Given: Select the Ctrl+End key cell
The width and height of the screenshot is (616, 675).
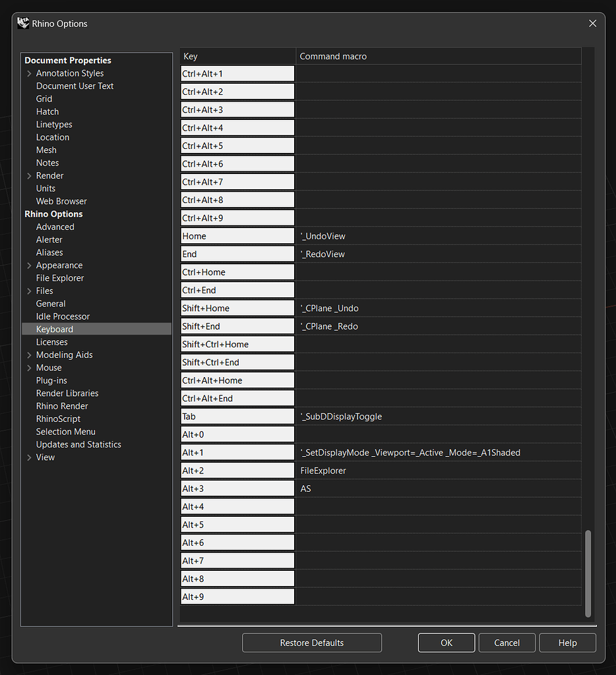Looking at the screenshot, I should [x=237, y=291].
